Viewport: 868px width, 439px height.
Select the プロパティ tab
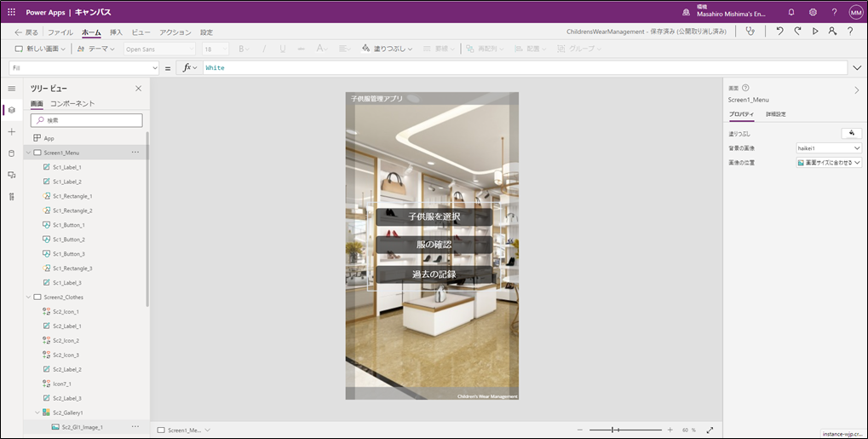tap(741, 114)
